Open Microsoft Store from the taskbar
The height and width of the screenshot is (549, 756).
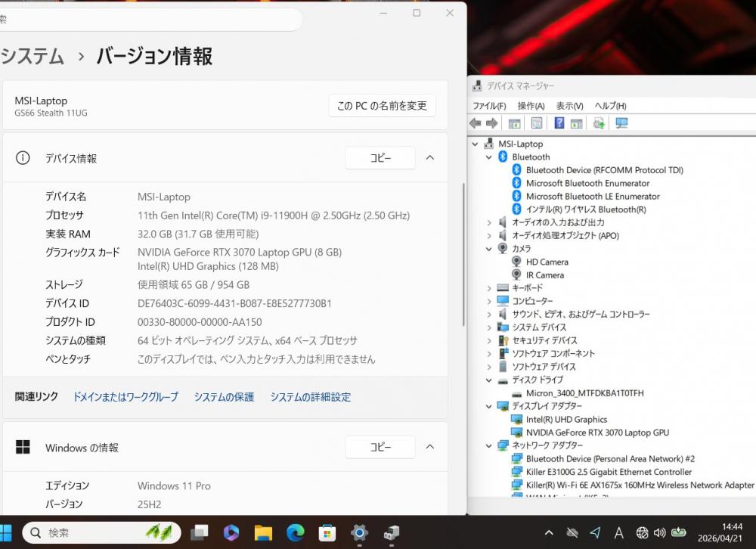point(327,532)
